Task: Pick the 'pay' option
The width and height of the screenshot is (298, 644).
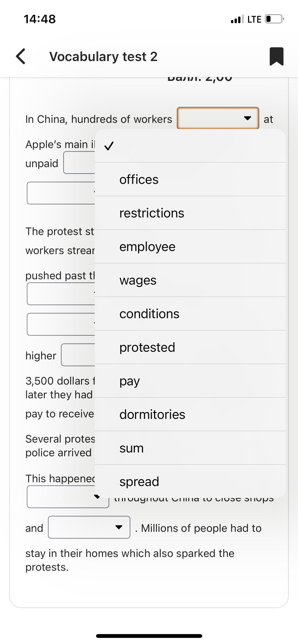Action: coord(190,381)
